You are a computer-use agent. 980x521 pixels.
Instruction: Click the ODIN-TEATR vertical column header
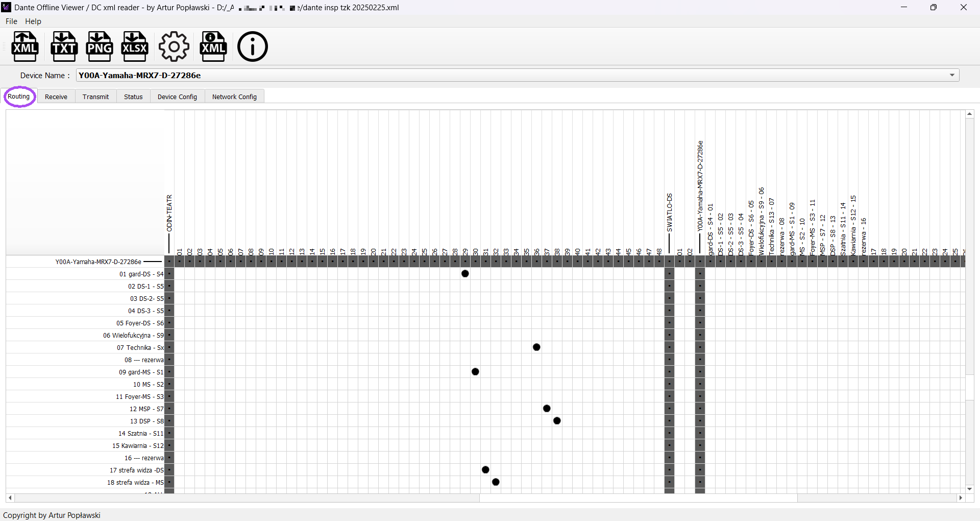pyautogui.click(x=169, y=214)
